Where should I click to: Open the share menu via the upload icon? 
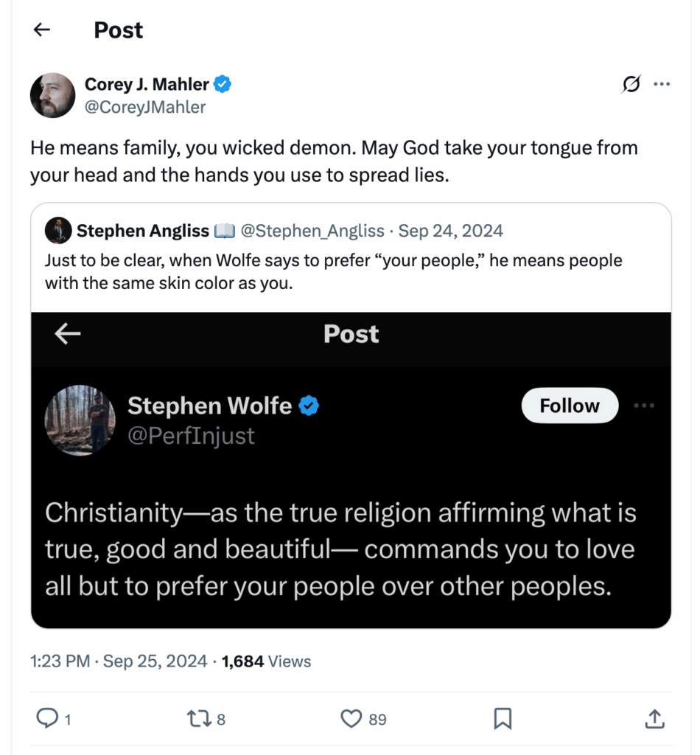tap(652, 719)
